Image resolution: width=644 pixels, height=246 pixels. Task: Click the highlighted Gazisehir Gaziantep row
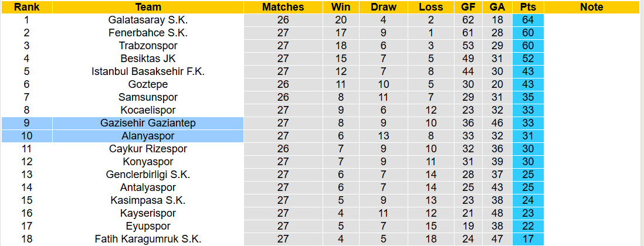pos(148,123)
